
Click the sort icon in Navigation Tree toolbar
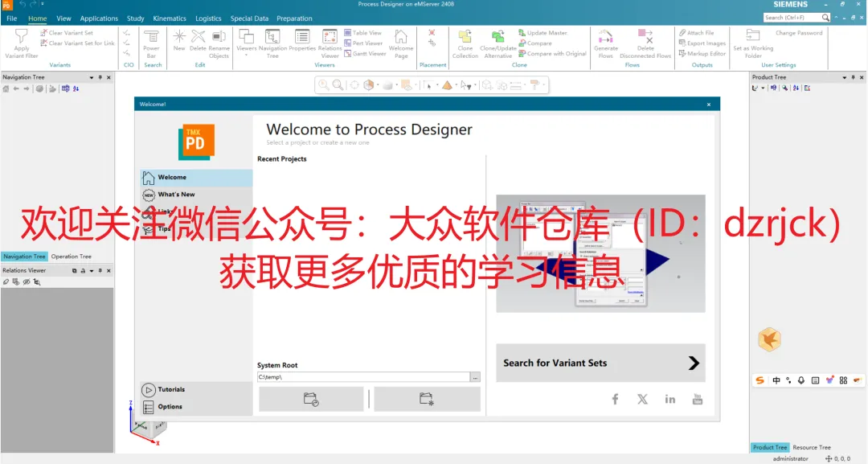76,88
